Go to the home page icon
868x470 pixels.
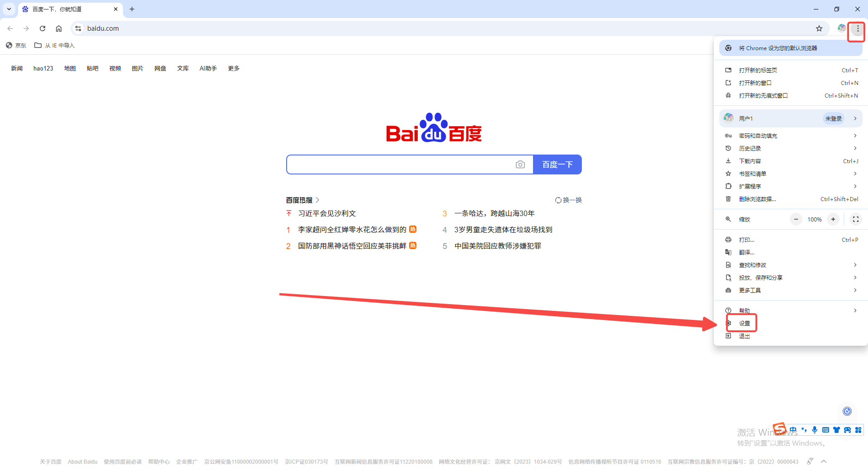click(x=59, y=28)
